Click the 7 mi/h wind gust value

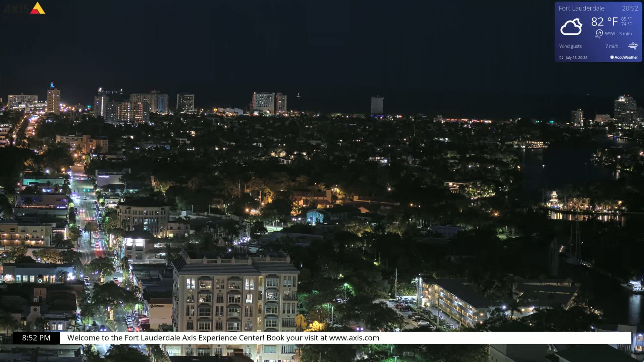(x=612, y=46)
